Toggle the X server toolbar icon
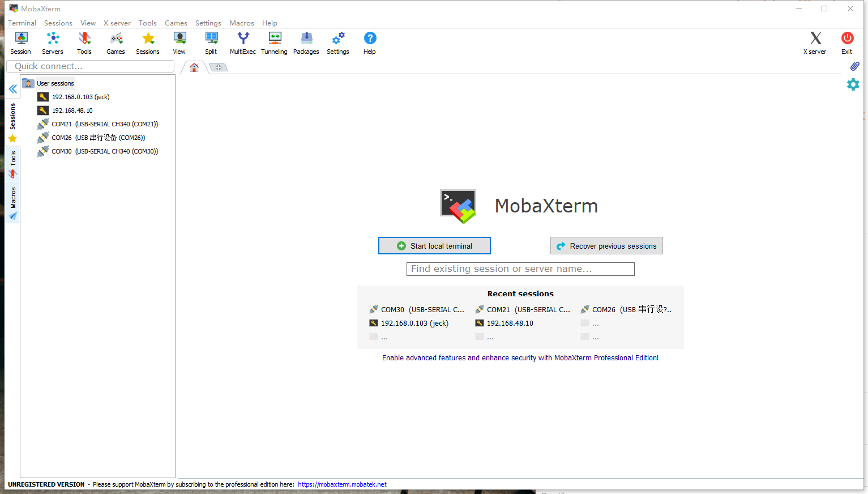868x494 pixels. click(x=815, y=43)
